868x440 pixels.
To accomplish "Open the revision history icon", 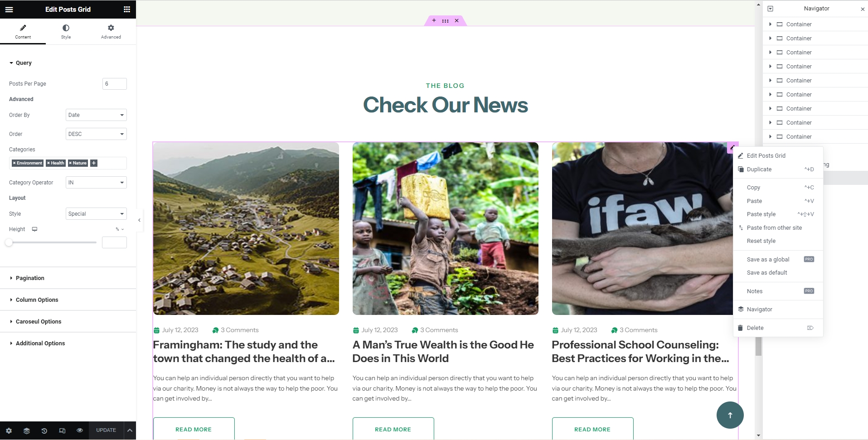I will click(44, 430).
